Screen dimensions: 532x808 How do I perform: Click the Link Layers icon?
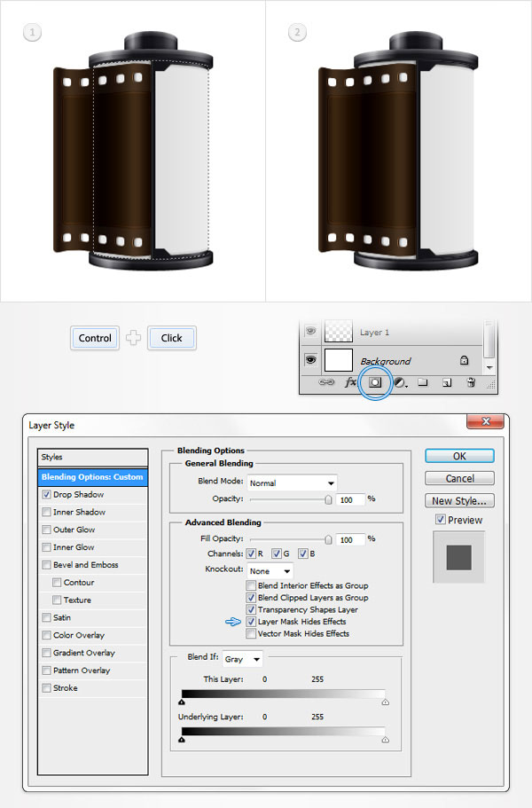coord(326,383)
